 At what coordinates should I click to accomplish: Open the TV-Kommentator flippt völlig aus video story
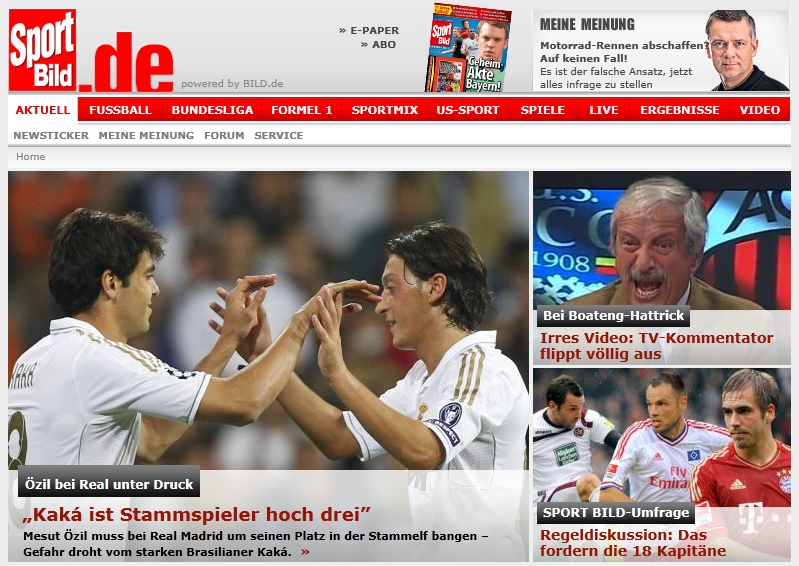656,346
